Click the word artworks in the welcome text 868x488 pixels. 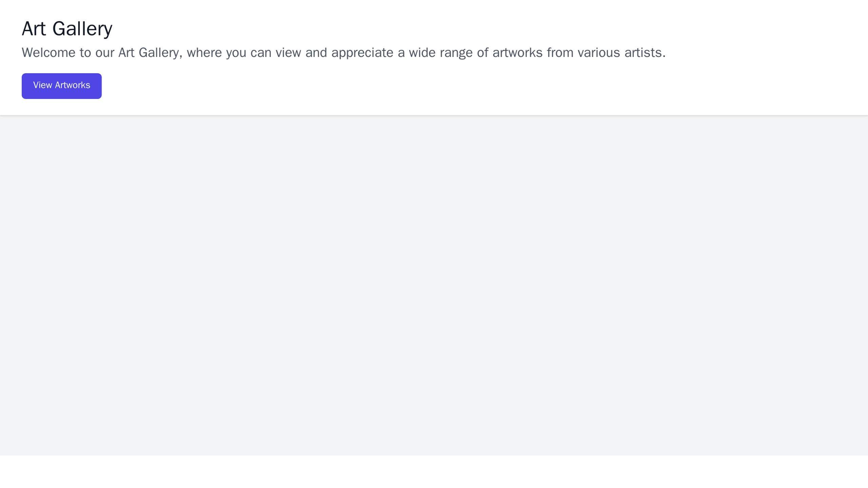515,53
